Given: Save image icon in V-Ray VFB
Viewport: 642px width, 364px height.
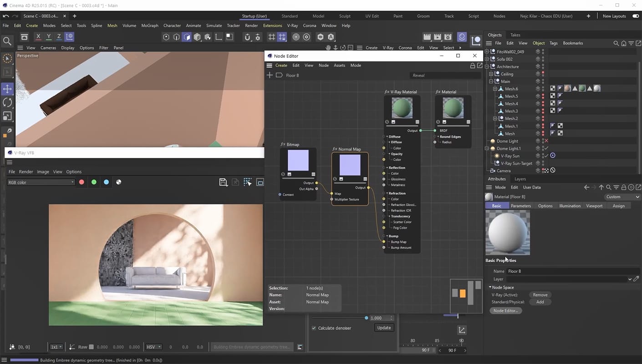Looking at the screenshot, I should pyautogui.click(x=223, y=182).
